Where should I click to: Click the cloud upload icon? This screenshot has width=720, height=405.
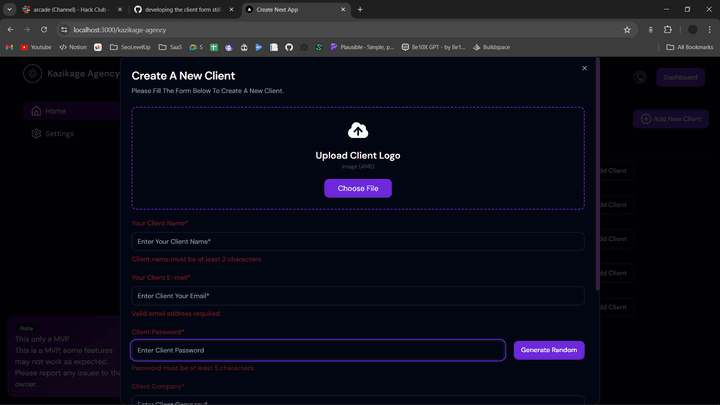tap(358, 130)
